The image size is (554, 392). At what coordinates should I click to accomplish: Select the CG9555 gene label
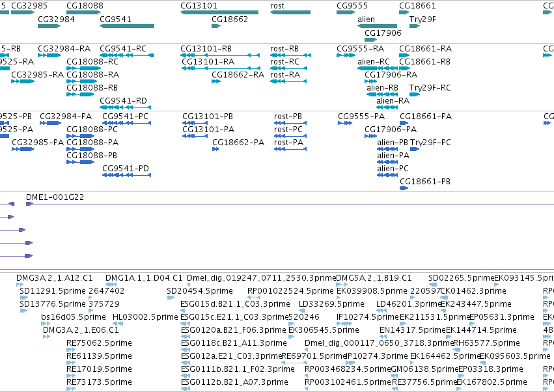point(352,6)
